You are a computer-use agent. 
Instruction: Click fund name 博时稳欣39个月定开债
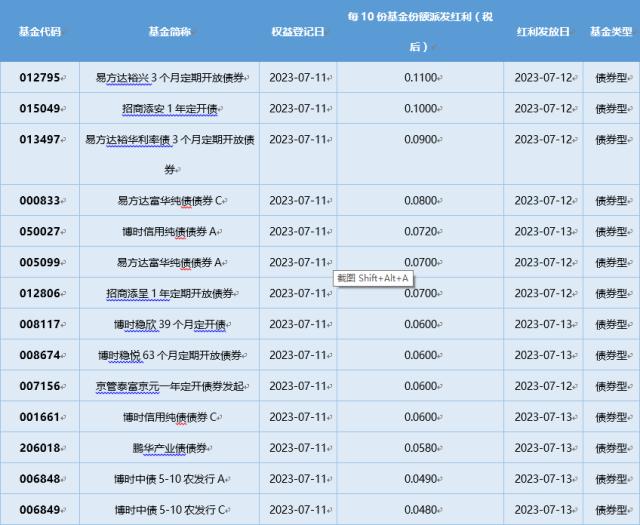[x=169, y=325]
